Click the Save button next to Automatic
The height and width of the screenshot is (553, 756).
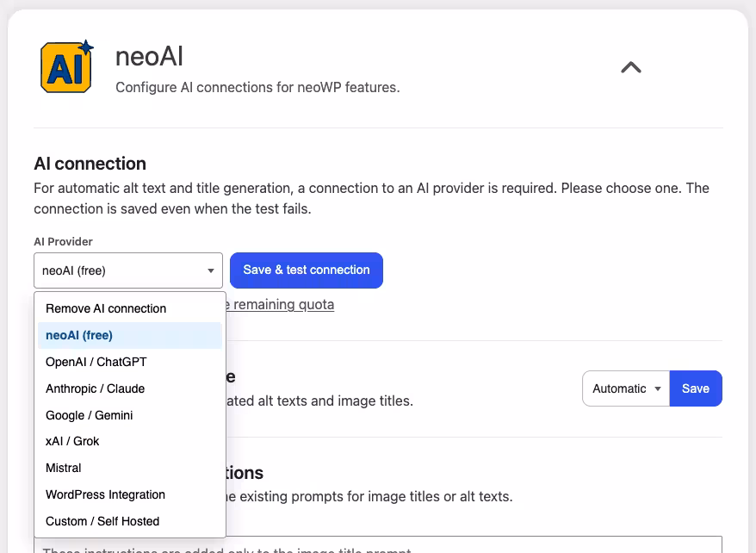tap(696, 388)
